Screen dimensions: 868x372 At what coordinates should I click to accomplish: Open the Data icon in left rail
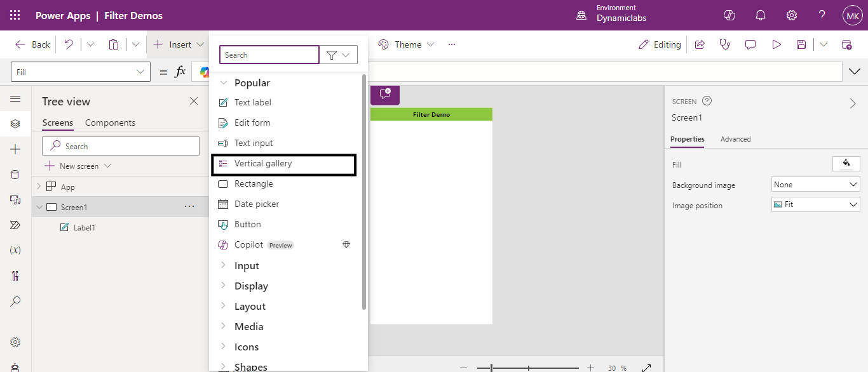[x=15, y=175]
